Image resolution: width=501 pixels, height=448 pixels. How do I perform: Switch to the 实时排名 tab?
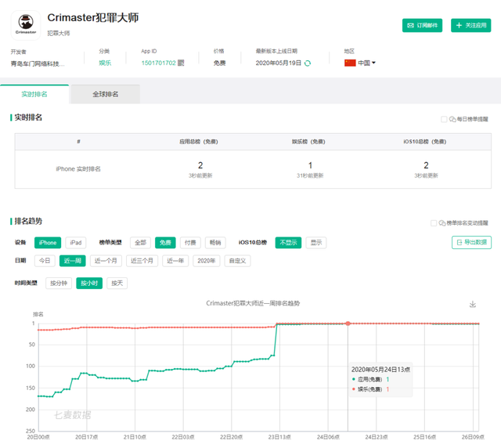point(34,94)
